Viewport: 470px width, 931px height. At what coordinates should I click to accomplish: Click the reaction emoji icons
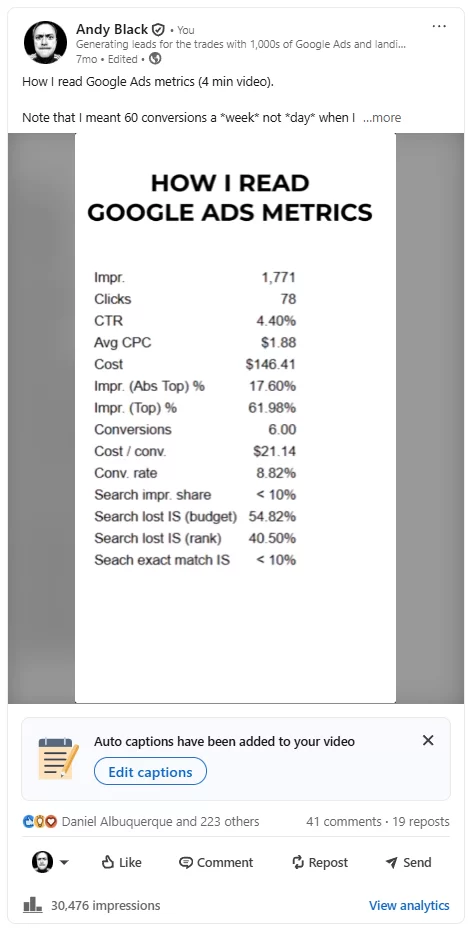pos(40,822)
